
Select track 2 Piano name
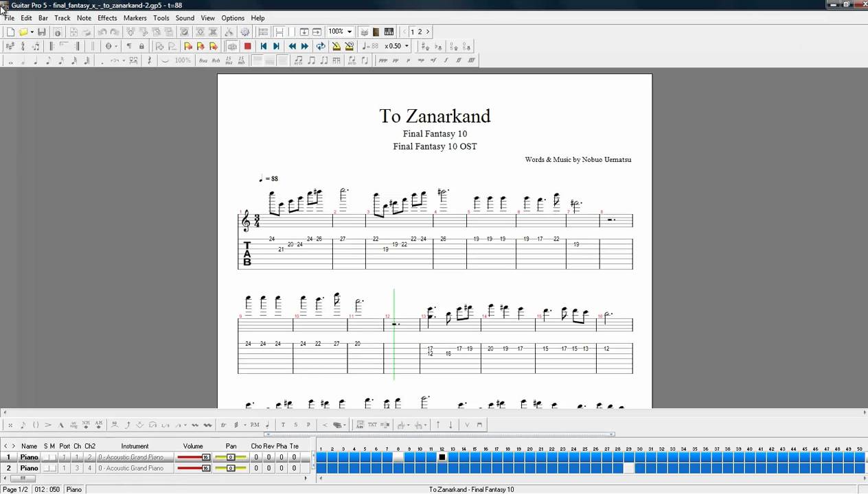[29, 468]
